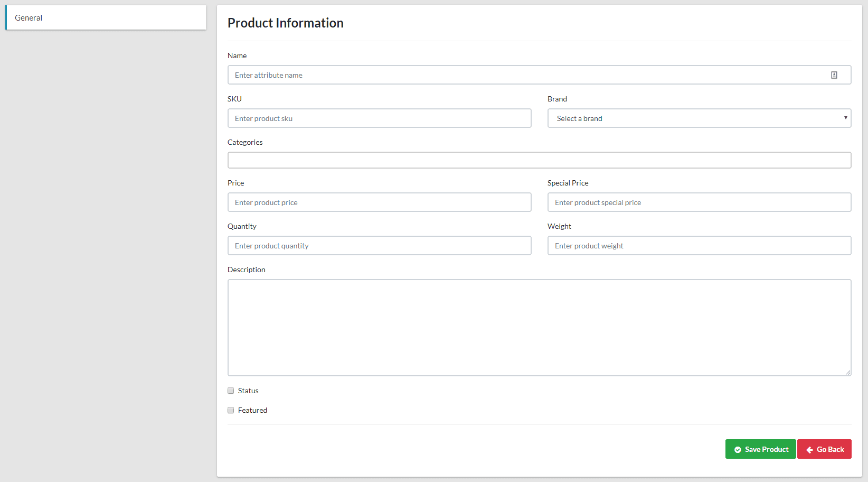This screenshot has width=868, height=482.
Task: Click the Categories label text
Action: [x=245, y=142]
